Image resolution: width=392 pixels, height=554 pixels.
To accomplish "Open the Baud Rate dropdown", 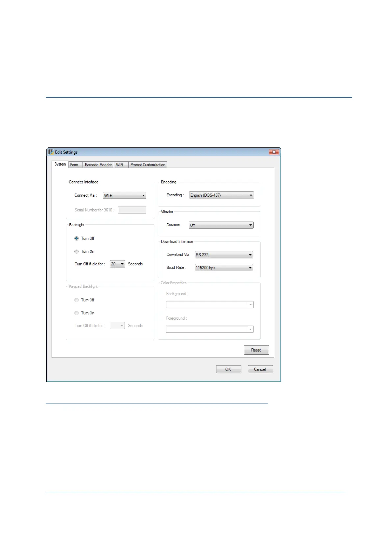I will 224,268.
